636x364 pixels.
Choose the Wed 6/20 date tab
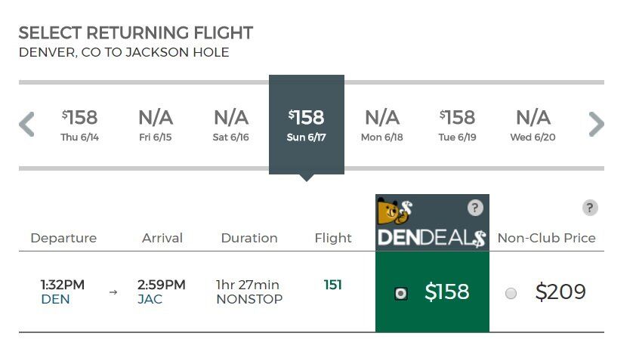point(533,125)
